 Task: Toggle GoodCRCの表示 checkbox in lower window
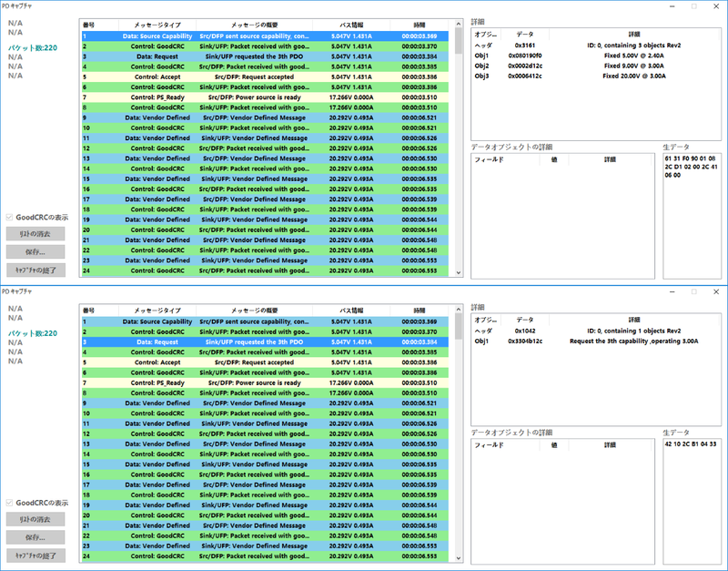(9, 503)
